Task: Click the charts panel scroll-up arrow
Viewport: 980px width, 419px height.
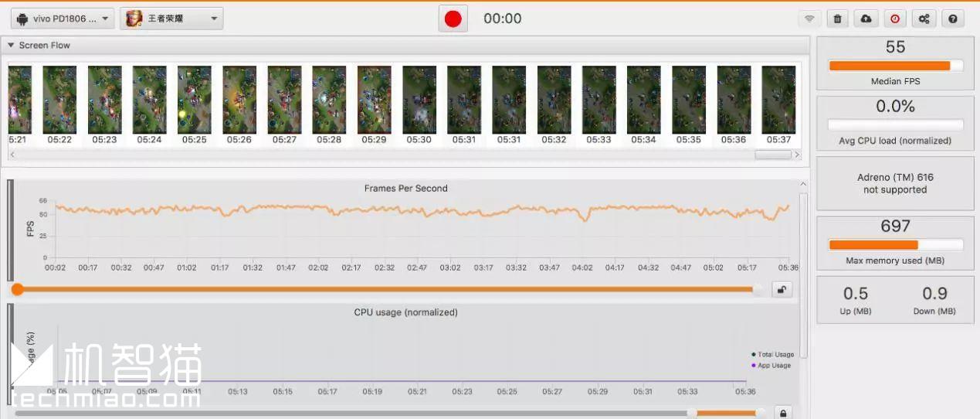Action: (804, 184)
